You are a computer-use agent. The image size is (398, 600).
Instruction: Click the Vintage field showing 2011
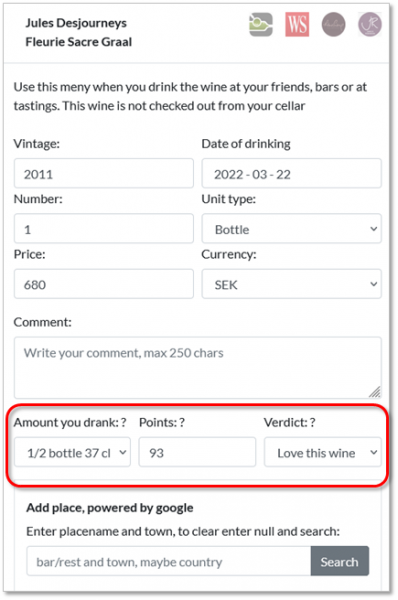(x=104, y=174)
